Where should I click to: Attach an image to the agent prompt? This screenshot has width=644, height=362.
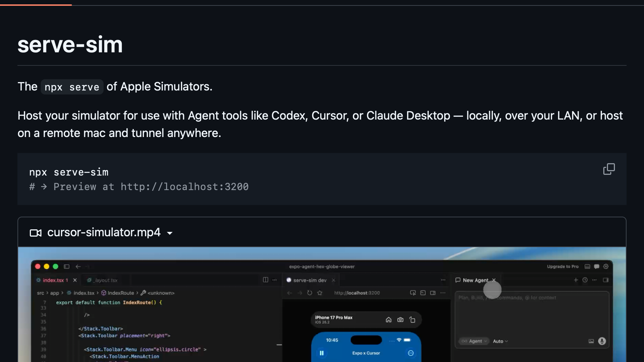(591, 341)
